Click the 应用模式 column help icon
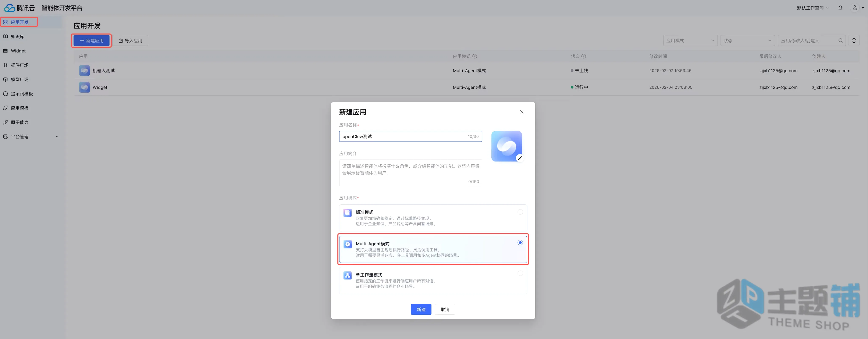This screenshot has height=339, width=868. [475, 56]
